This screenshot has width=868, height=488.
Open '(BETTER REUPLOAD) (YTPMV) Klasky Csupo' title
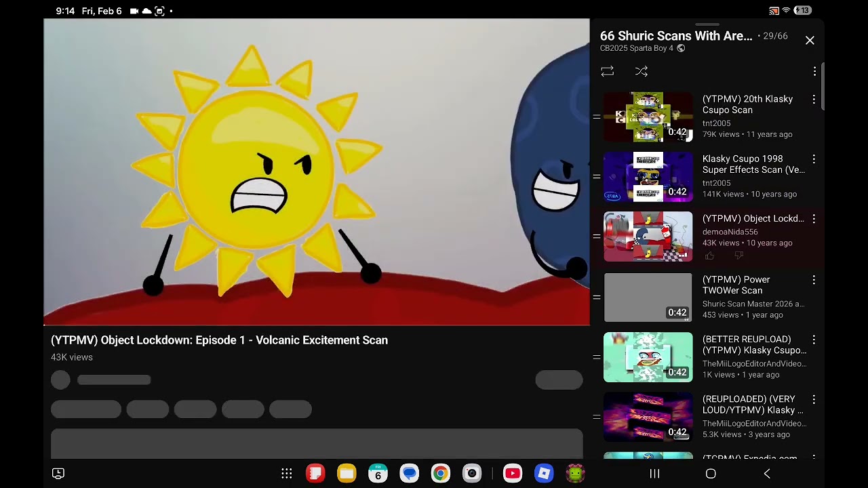[755, 344]
